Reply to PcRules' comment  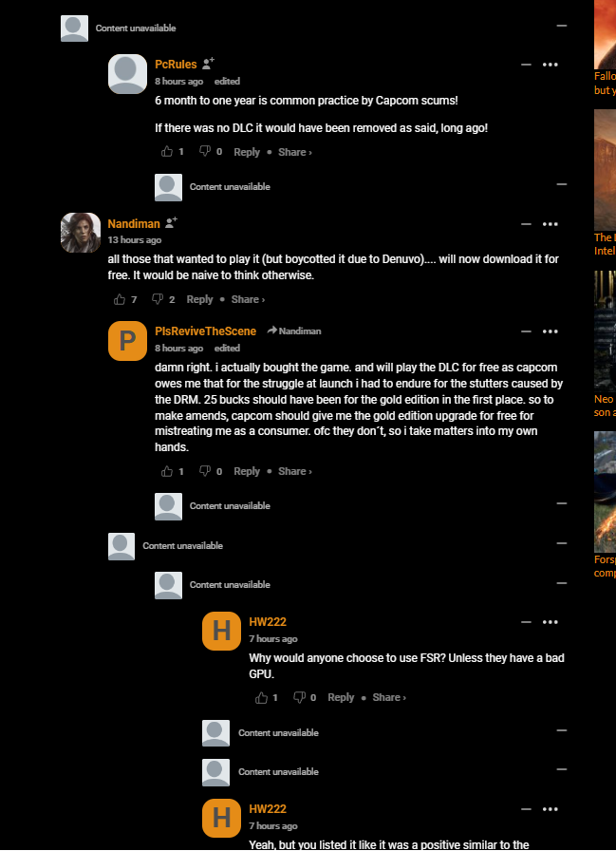(x=247, y=152)
